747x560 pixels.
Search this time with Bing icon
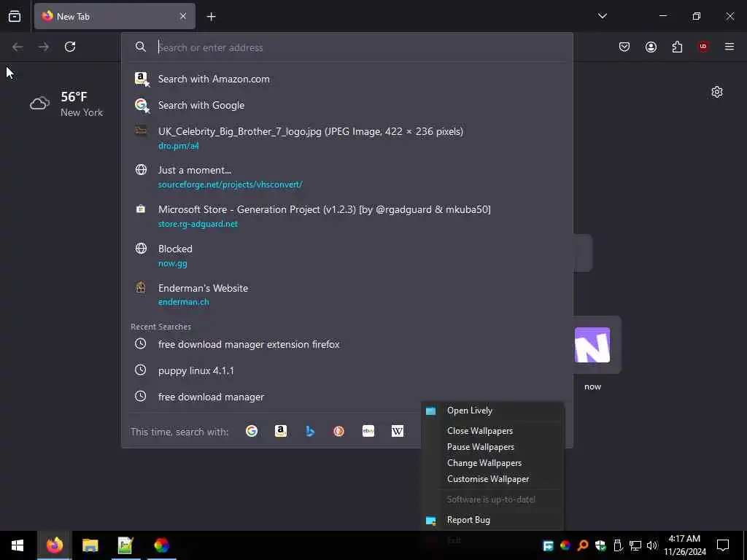coord(310,431)
